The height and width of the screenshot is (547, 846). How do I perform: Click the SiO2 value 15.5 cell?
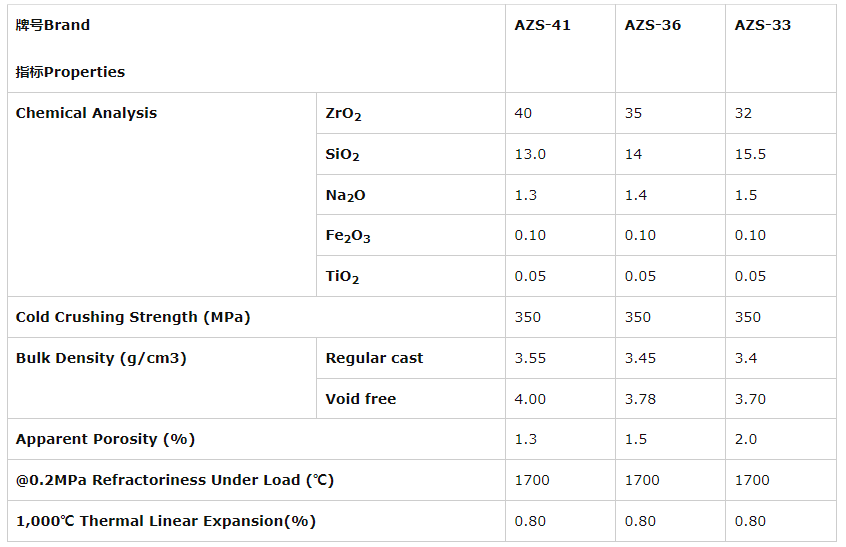(x=750, y=154)
